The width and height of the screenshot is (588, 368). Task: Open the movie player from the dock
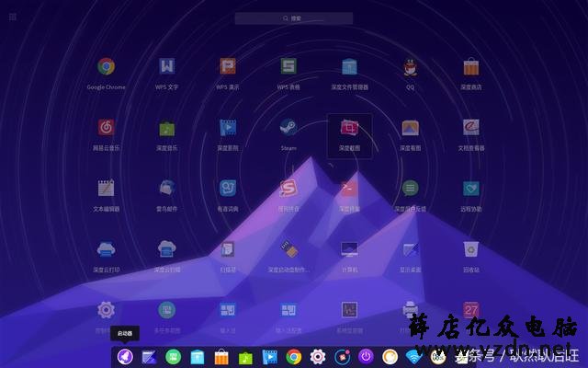click(x=269, y=357)
